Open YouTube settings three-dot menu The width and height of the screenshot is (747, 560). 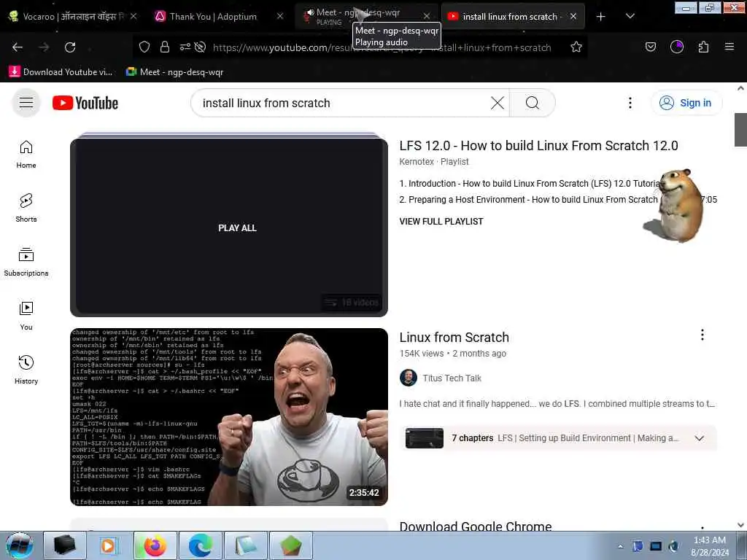[630, 103]
